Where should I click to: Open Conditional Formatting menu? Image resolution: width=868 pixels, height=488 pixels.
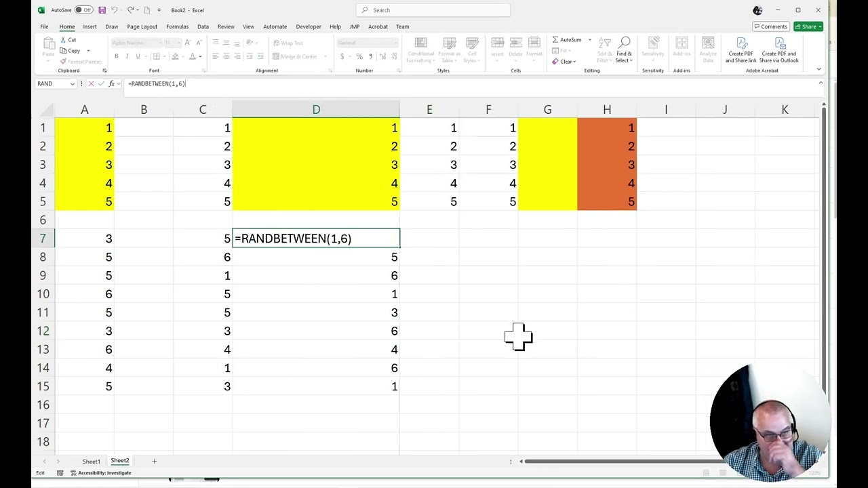420,50
